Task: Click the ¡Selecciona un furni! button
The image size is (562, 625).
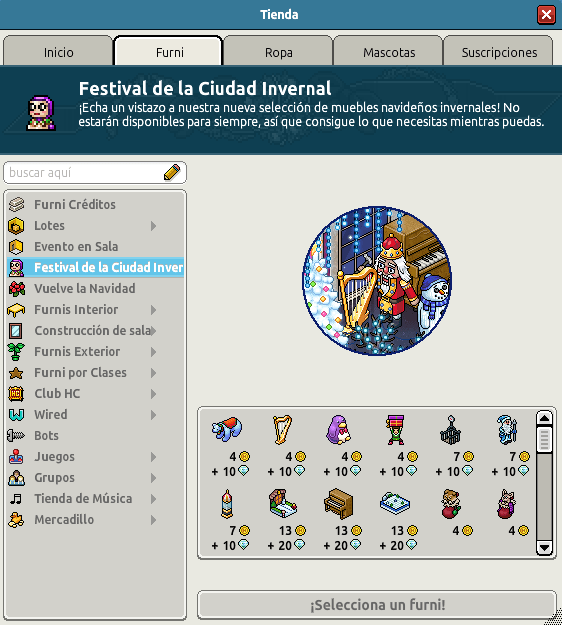Action: [x=377, y=605]
